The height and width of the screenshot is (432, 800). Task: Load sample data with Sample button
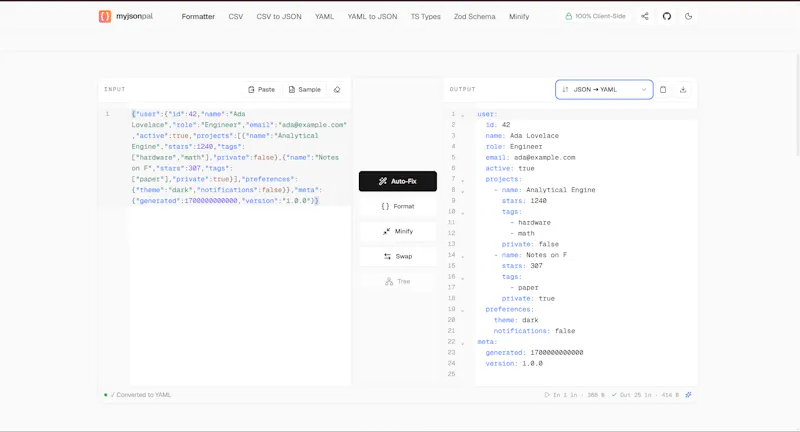305,89
